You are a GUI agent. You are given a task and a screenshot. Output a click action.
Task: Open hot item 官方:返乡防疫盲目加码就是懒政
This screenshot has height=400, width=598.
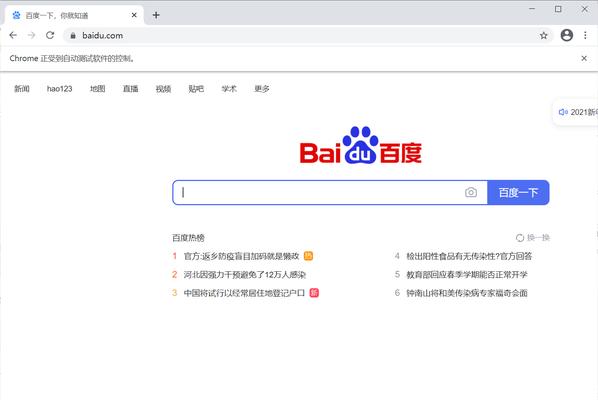(x=241, y=256)
